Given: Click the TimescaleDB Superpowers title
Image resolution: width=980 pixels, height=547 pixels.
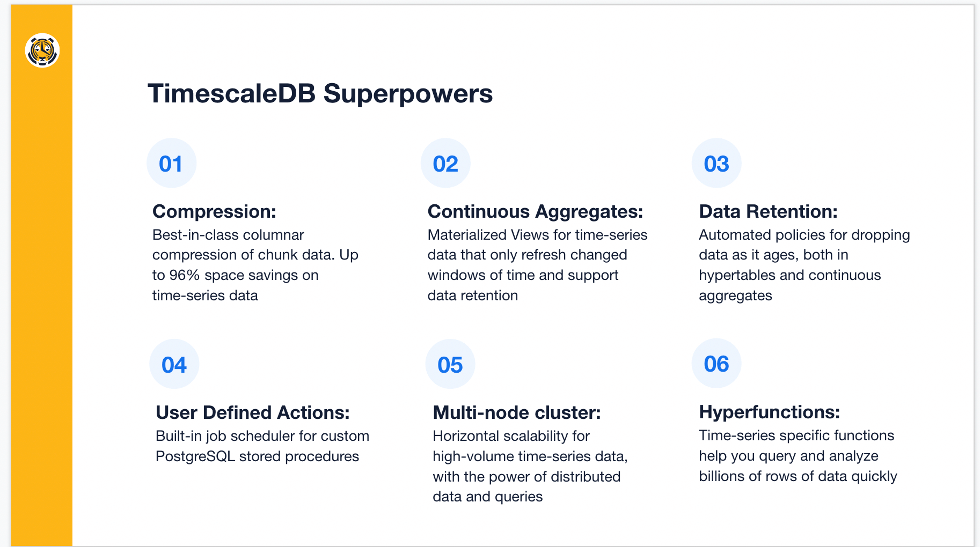Looking at the screenshot, I should click(320, 94).
